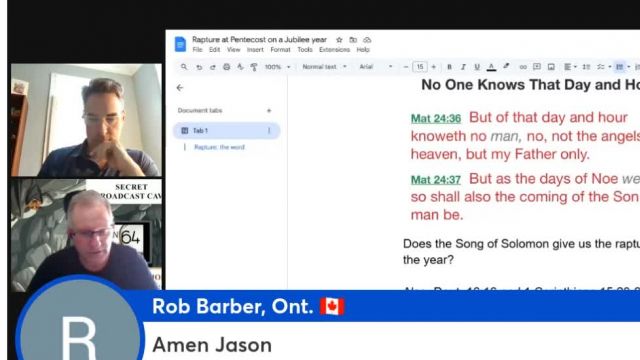Open the Normal text style dropdown
The image size is (640, 360).
tap(324, 67)
